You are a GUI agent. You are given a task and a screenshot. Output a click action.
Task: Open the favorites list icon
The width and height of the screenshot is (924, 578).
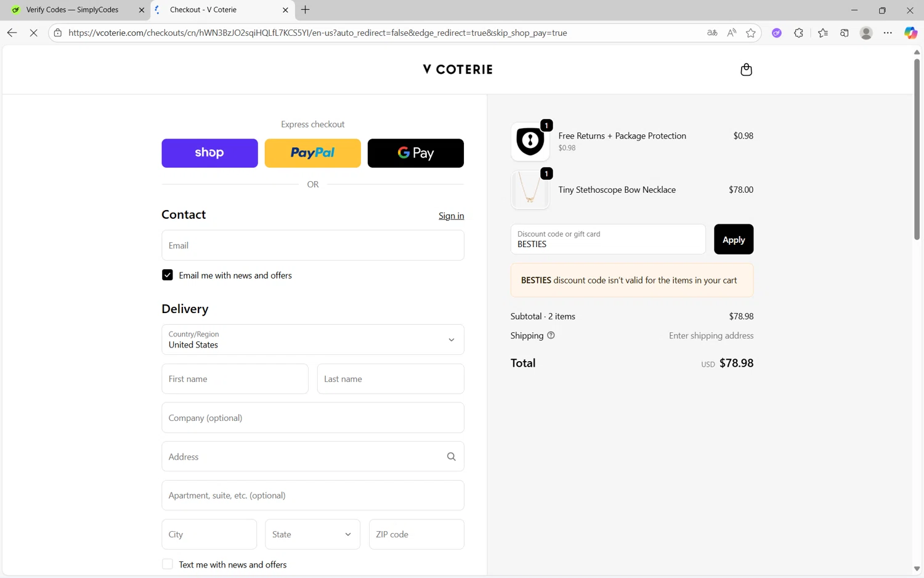tap(823, 33)
